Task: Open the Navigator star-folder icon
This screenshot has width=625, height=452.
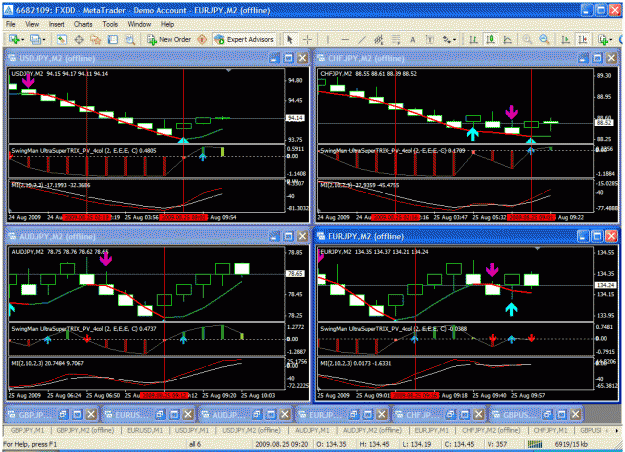Action: pos(96,39)
